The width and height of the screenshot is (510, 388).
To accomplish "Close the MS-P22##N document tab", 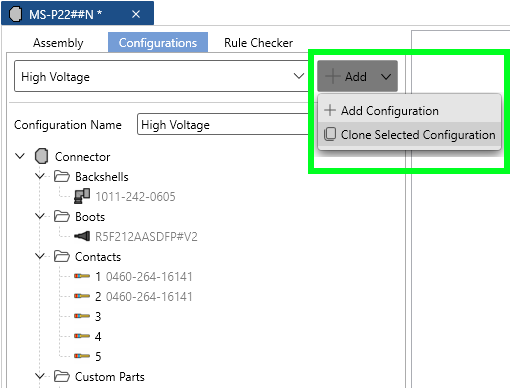I will point(136,14).
